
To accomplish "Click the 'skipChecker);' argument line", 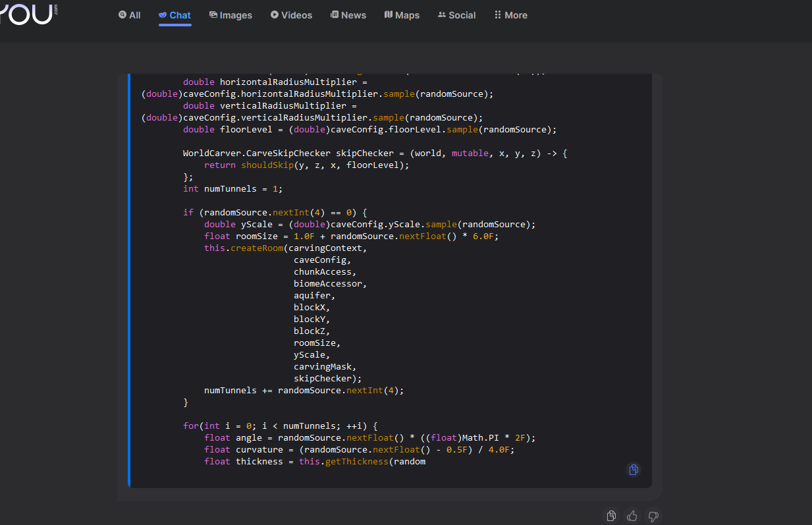I will coord(327,378).
